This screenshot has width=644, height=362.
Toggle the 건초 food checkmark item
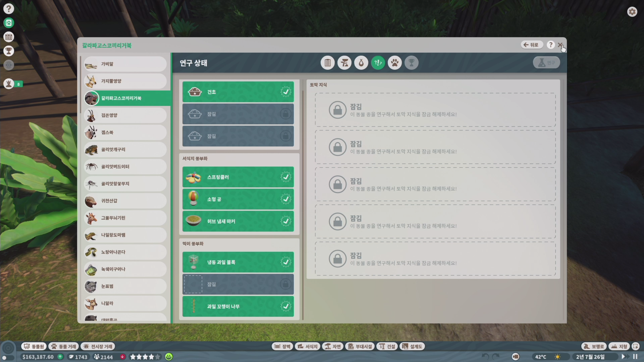coord(286,92)
